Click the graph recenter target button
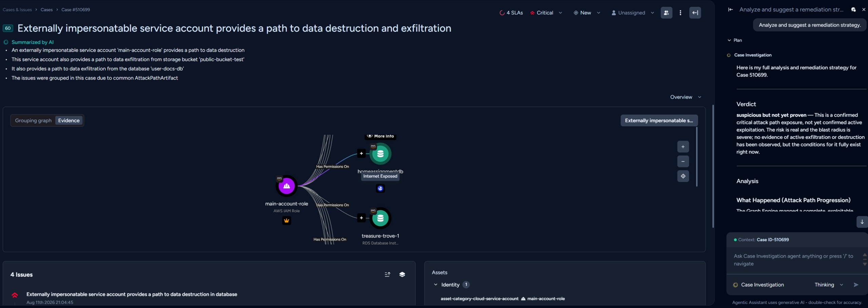Image resolution: width=868 pixels, height=308 pixels. coord(683,176)
